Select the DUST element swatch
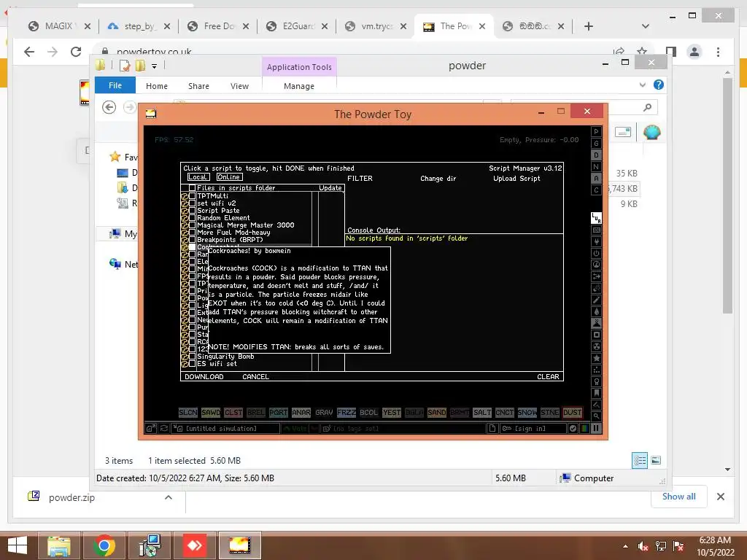 point(572,413)
